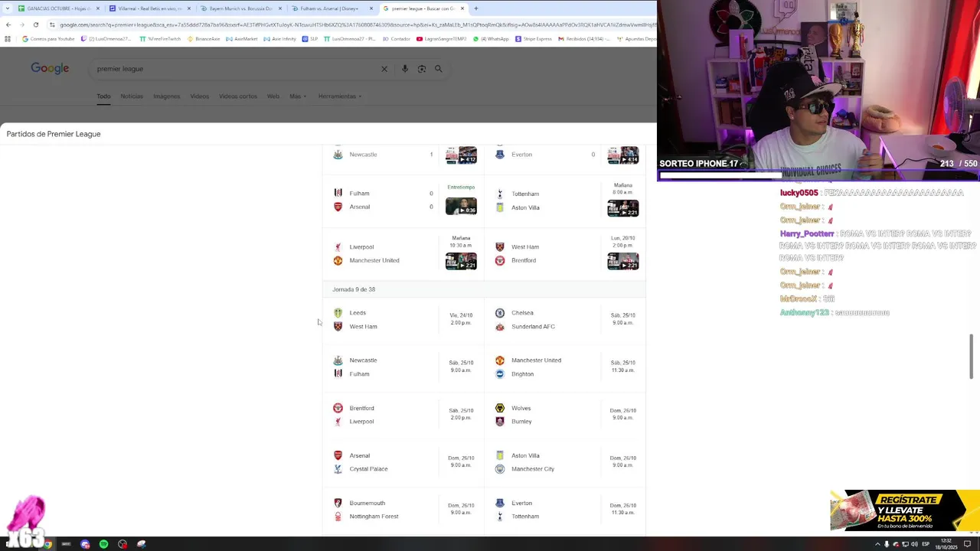Viewport: 980px width, 551px height.
Task: Expand the Herramientas dropdown
Action: [340, 96]
